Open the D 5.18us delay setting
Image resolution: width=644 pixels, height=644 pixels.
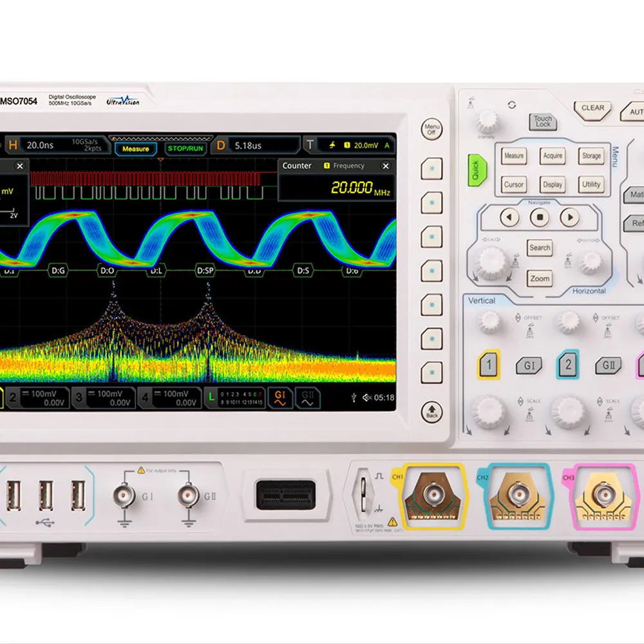coord(256,146)
